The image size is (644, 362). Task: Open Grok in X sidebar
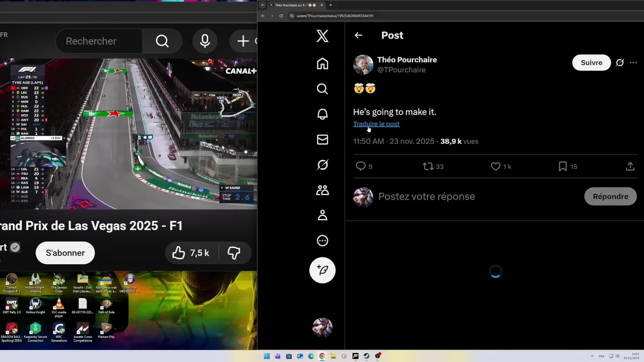[323, 165]
